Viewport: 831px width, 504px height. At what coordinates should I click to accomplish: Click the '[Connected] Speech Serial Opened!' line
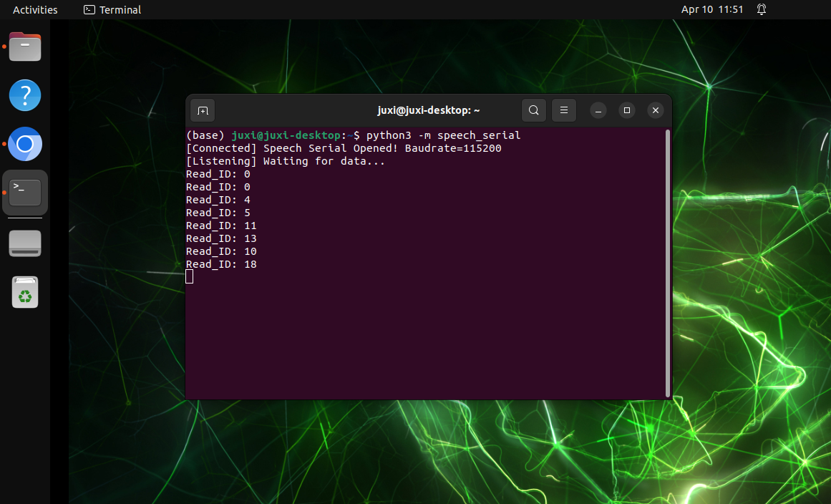344,148
